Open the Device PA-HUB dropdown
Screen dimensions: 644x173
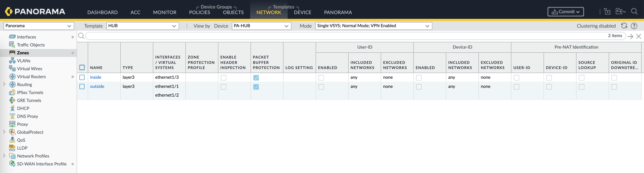point(261,26)
